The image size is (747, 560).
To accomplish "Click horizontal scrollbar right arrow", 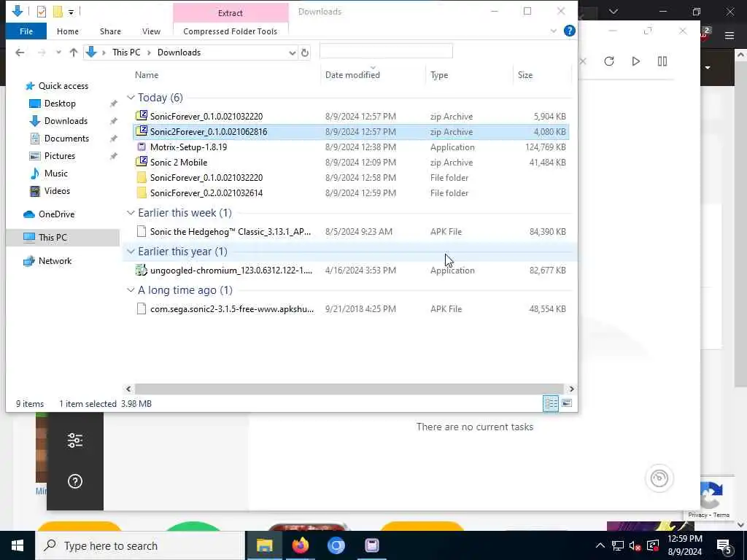I will coord(571,389).
